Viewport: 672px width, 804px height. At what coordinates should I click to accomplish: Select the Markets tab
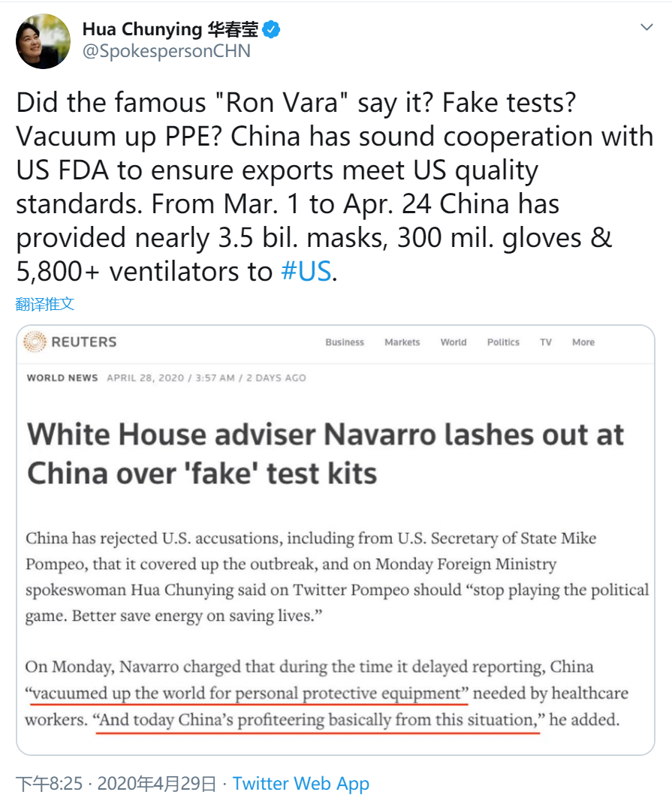(x=402, y=342)
